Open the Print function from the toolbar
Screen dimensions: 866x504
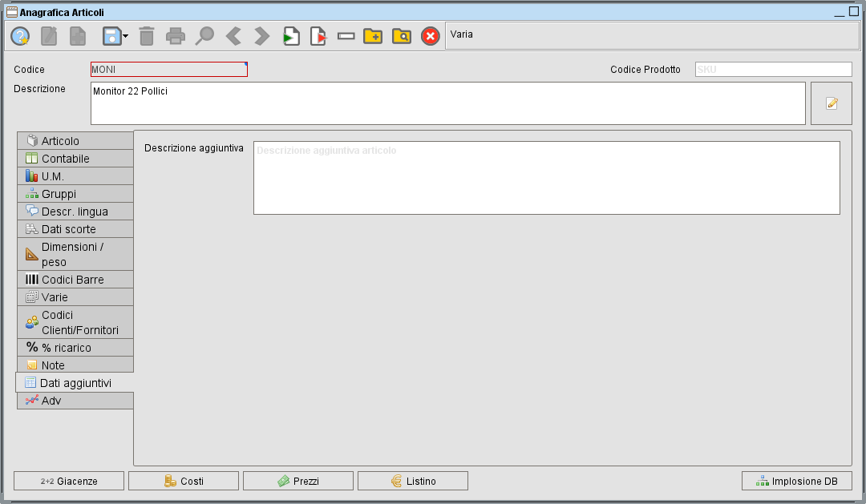coord(175,35)
